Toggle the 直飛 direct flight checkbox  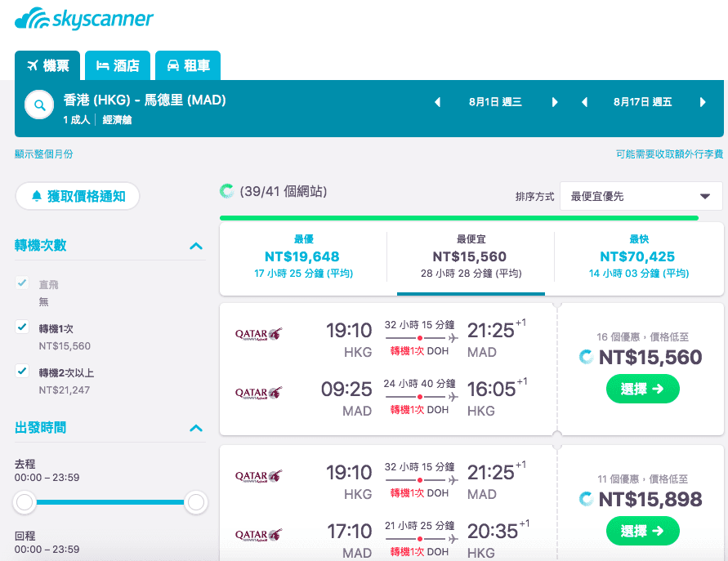click(x=22, y=283)
